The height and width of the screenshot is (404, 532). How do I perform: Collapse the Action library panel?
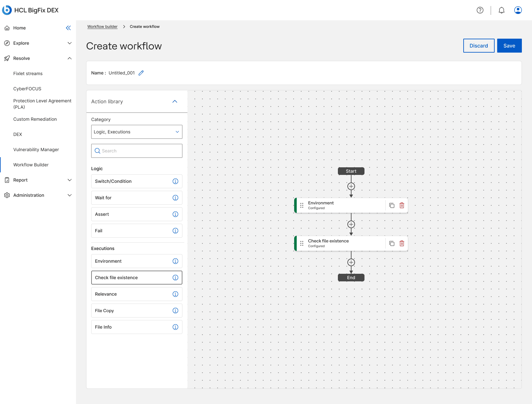pos(175,101)
